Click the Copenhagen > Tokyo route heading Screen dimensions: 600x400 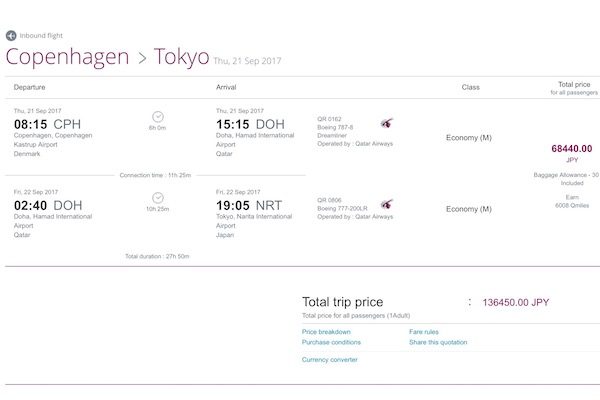click(x=108, y=57)
